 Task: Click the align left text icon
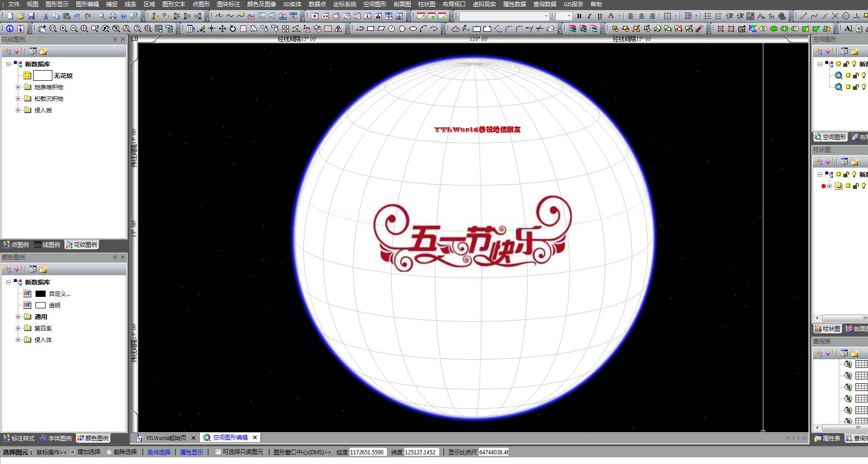pos(631,16)
